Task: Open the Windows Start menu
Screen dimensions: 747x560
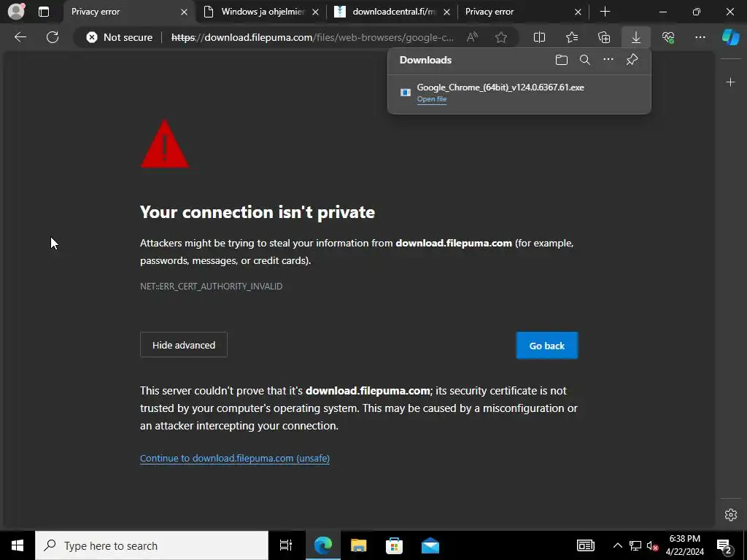Action: pos(18,545)
